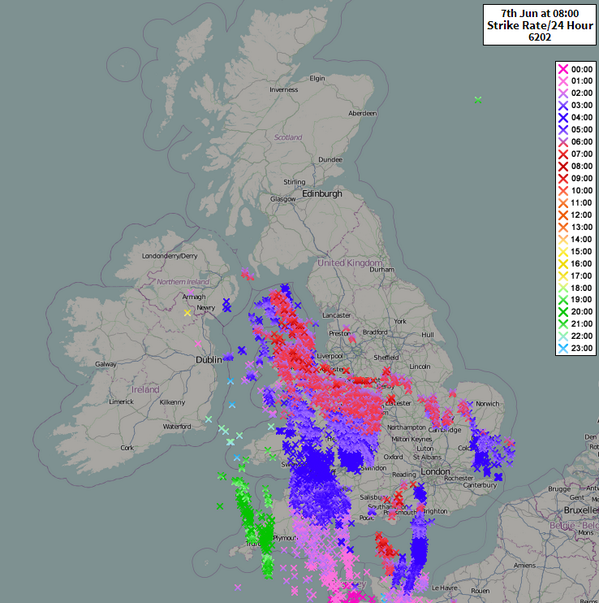Click the 22:00 legend cross marker
Screen dimensions: 599x603
(563, 336)
